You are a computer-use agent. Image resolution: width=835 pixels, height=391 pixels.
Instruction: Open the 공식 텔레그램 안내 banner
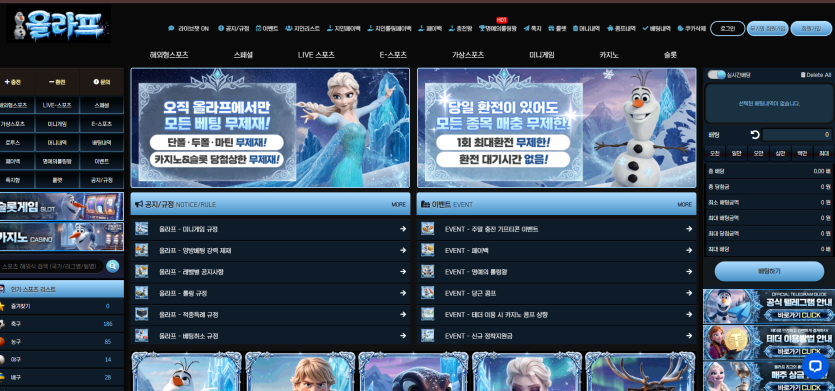coord(769,306)
